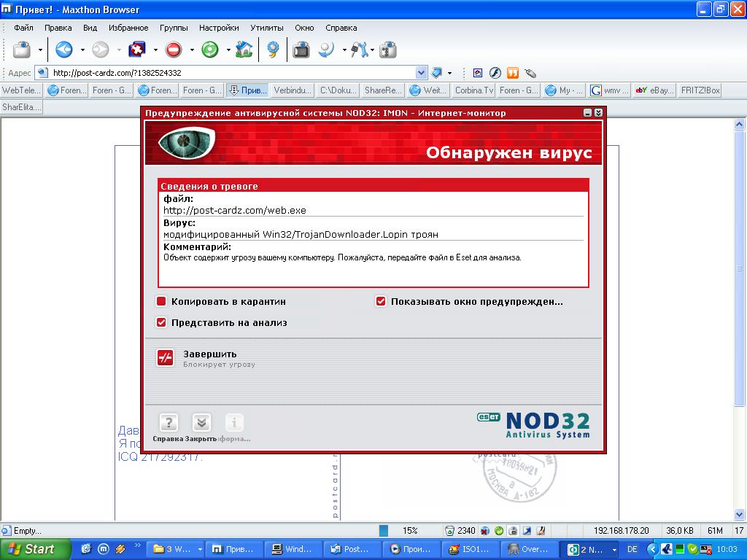Open dropdown arrow beside Go icon
This screenshot has height=560, width=747.
tap(449, 74)
